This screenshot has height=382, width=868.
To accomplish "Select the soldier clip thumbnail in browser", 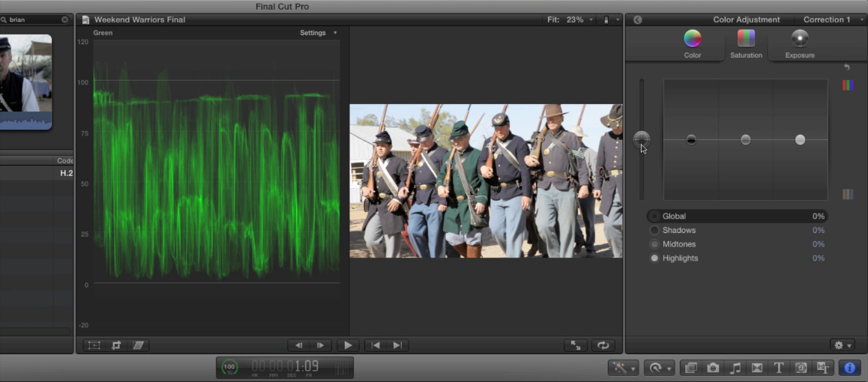I will (25, 82).
